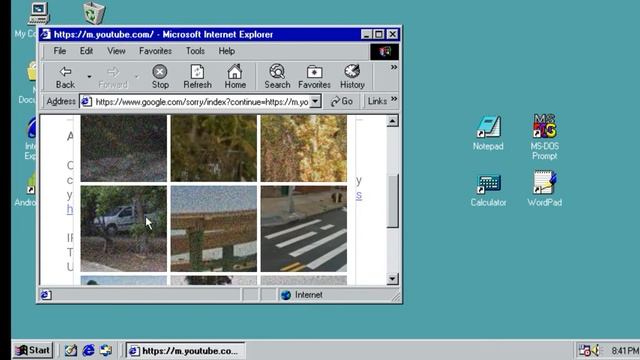Click the page icon in address bar
Image resolution: width=640 pixels, height=360 pixels.
[x=86, y=102]
